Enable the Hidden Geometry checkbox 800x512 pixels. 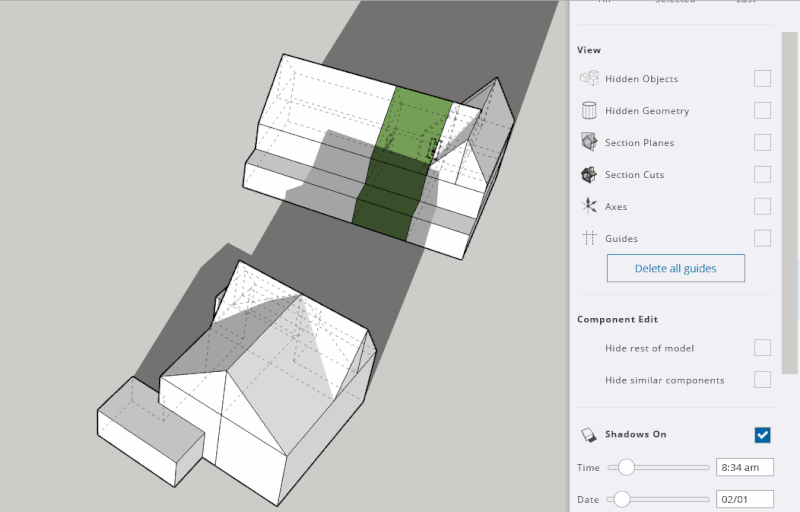point(762,110)
